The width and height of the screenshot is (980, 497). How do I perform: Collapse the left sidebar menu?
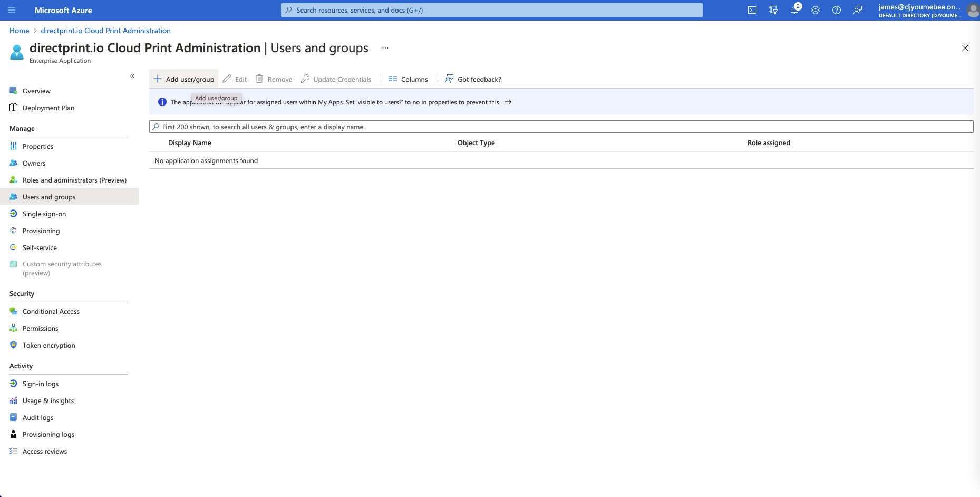(x=132, y=76)
